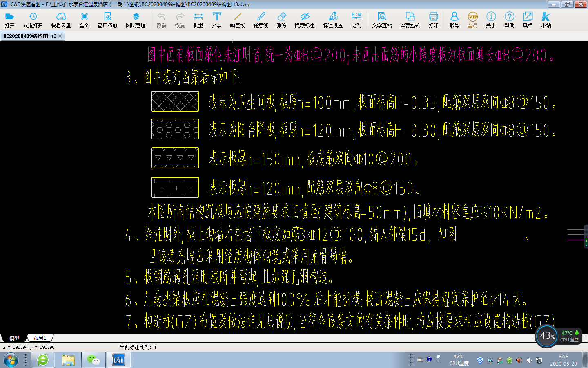
Task: Minimize the CAD快速看图 window
Action: point(553,4)
